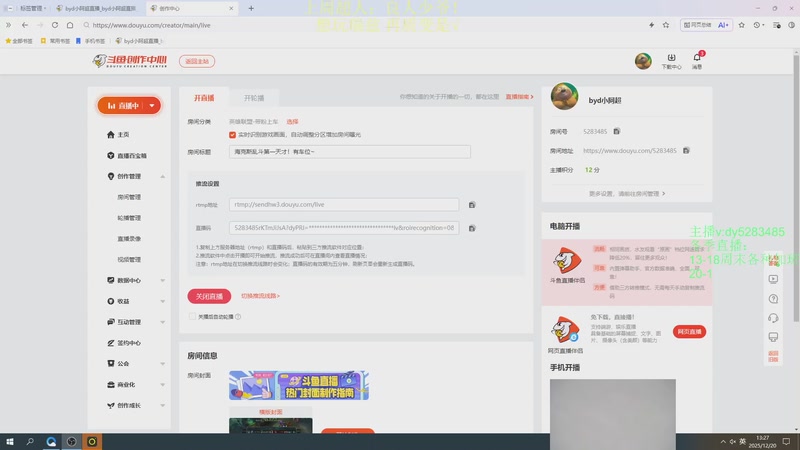
Task: Open the 直播中 status dropdown arrow
Action: pos(152,106)
